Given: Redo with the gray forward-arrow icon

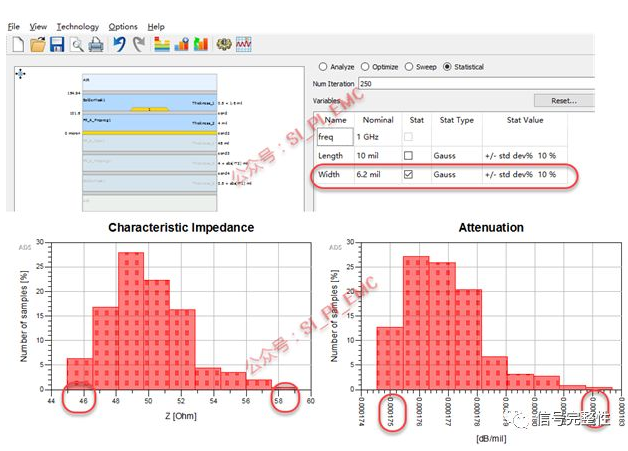Looking at the screenshot, I should pos(139,44).
